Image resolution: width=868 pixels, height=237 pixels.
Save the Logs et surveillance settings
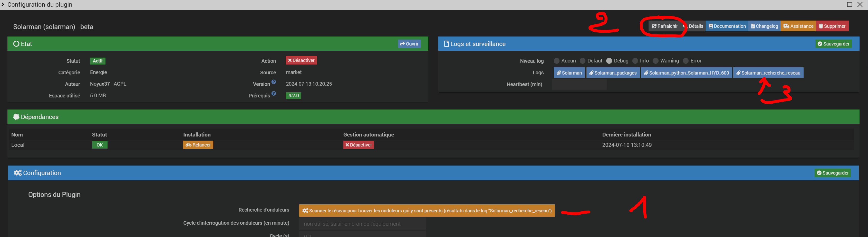pos(833,44)
